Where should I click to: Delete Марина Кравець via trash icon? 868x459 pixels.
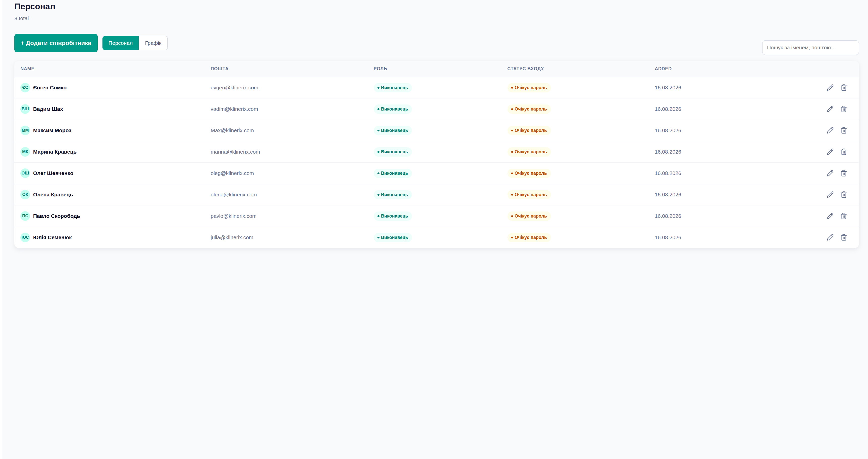[x=844, y=152]
